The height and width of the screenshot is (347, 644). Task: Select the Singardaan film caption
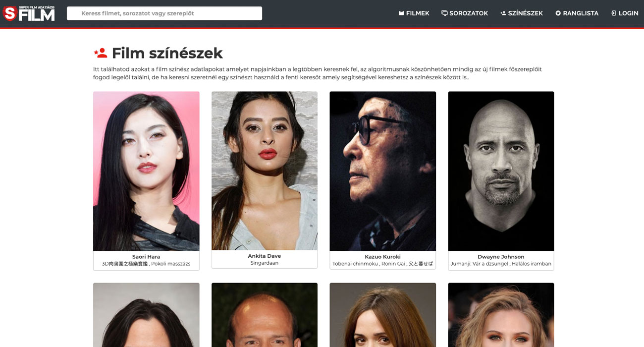(x=265, y=263)
